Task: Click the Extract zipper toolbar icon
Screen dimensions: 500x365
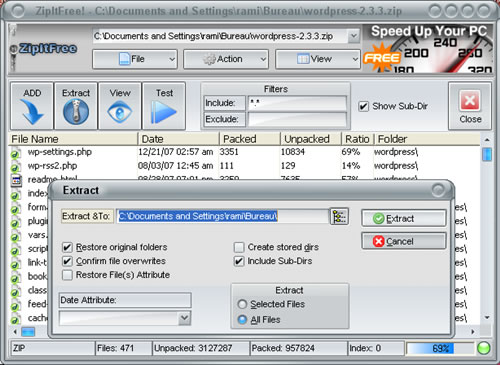Action: (x=76, y=112)
